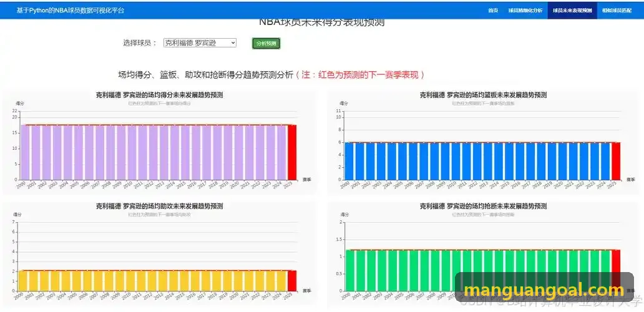Select the 2000 purple bar in 场均得分 chart
The width and height of the screenshot is (644, 312).
point(25,152)
